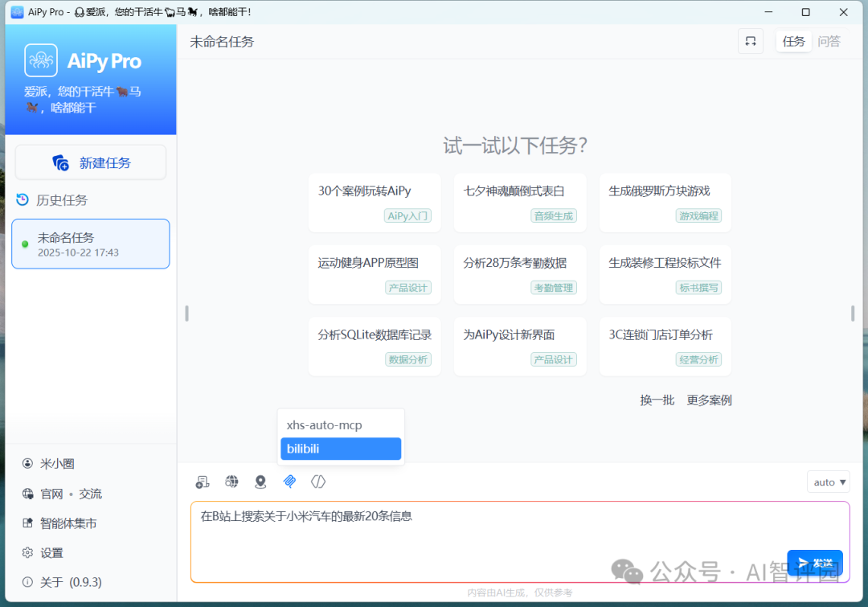Select bilibili in the MCP popup

tap(341, 449)
